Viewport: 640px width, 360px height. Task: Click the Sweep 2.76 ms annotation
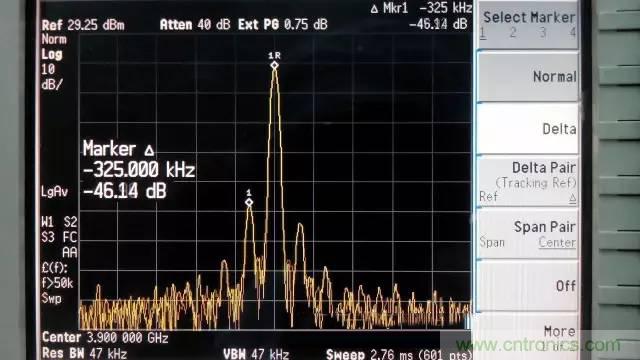(369, 354)
